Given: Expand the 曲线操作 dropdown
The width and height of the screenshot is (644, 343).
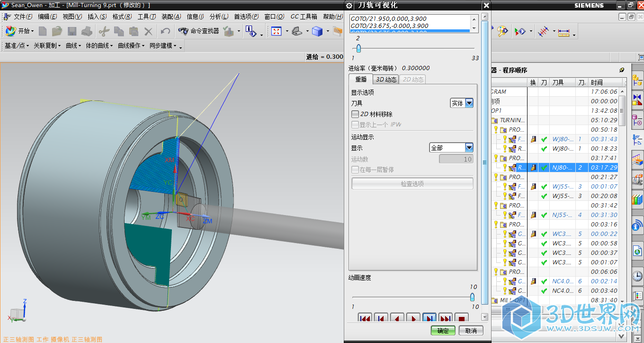Looking at the screenshot, I should [x=132, y=45].
